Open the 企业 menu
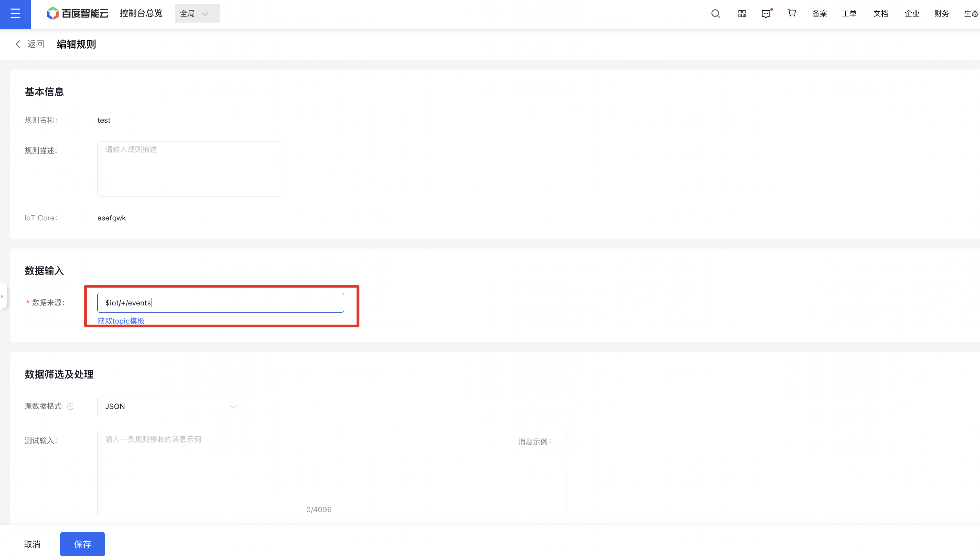Viewport: 980px width, 556px height. click(x=912, y=14)
